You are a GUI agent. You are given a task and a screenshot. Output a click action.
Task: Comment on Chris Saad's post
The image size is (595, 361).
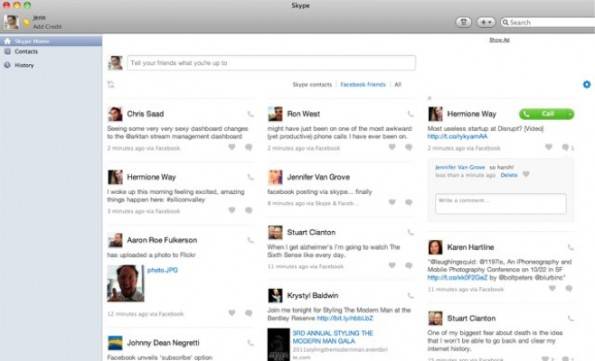tap(249, 147)
